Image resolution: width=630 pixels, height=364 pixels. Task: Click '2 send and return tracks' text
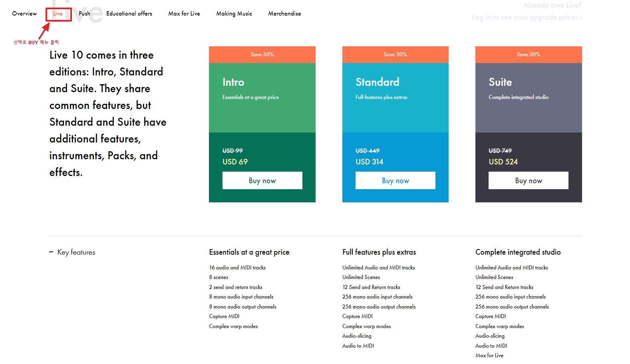pos(236,287)
